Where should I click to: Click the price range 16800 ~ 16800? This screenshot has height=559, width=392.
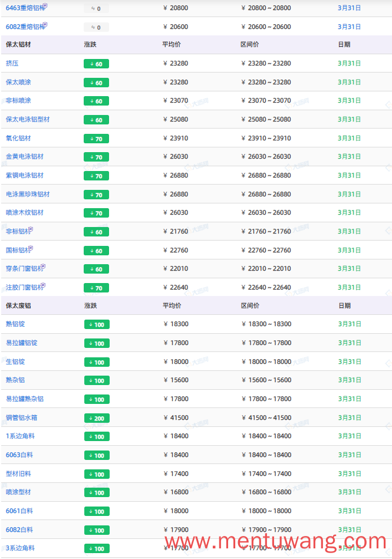click(x=266, y=492)
